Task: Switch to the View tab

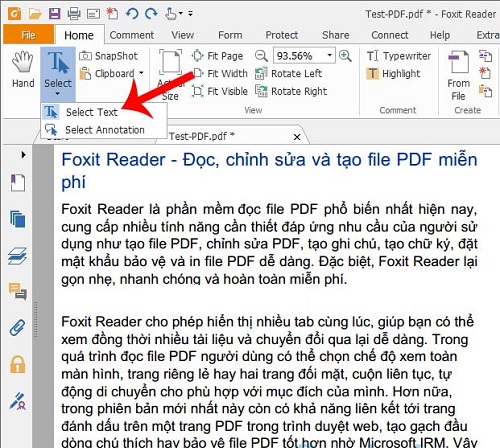Action: 182,35
